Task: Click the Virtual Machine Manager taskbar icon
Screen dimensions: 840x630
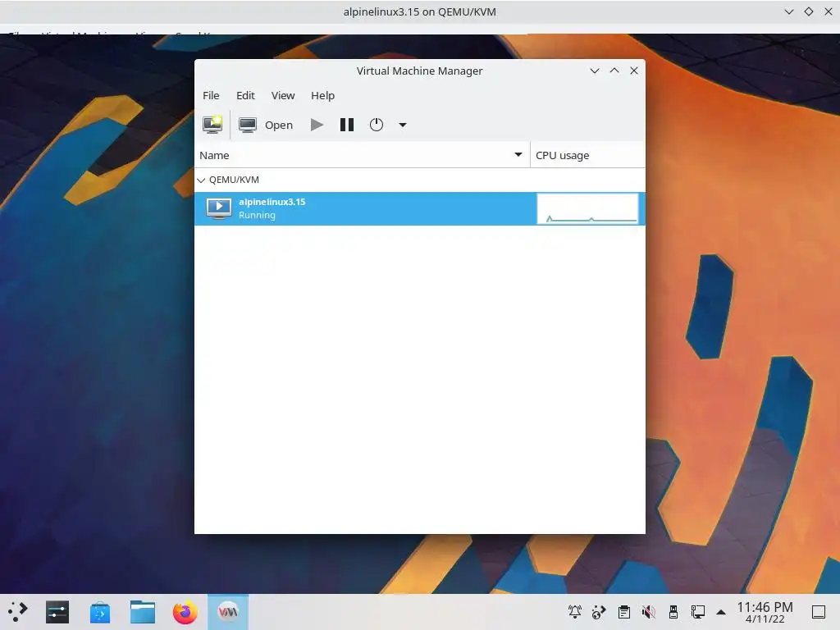Action: (228, 612)
